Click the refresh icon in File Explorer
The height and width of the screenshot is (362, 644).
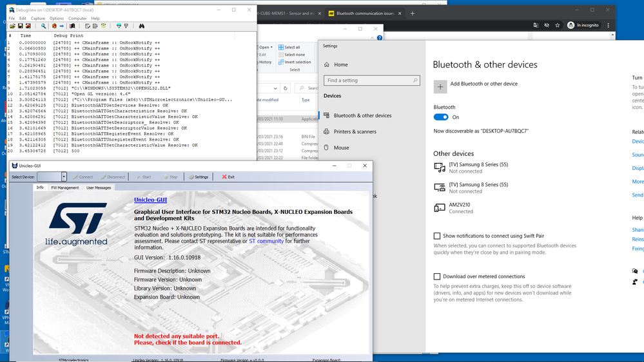click(285, 88)
